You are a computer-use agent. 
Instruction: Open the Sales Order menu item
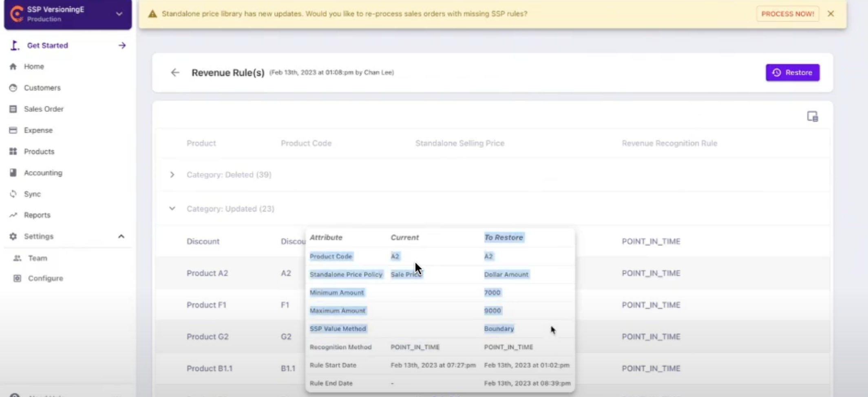[x=44, y=109]
